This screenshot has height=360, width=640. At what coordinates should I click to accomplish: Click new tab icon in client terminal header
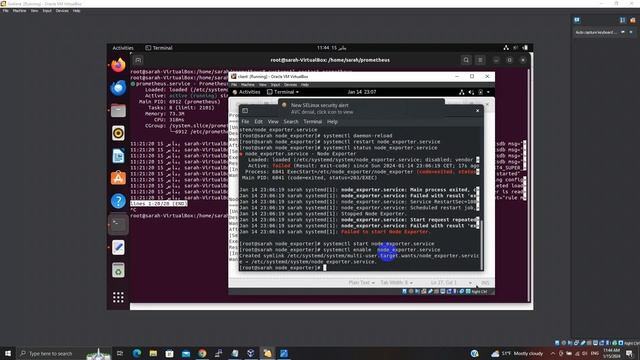click(245, 111)
